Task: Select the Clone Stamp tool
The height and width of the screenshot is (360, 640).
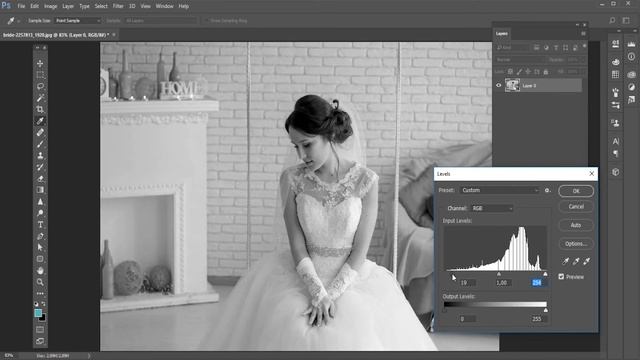Action: point(40,156)
